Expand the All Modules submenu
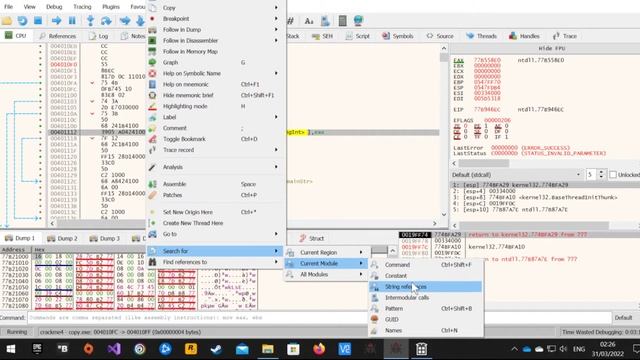This screenshot has width=640, height=360. (x=327, y=274)
